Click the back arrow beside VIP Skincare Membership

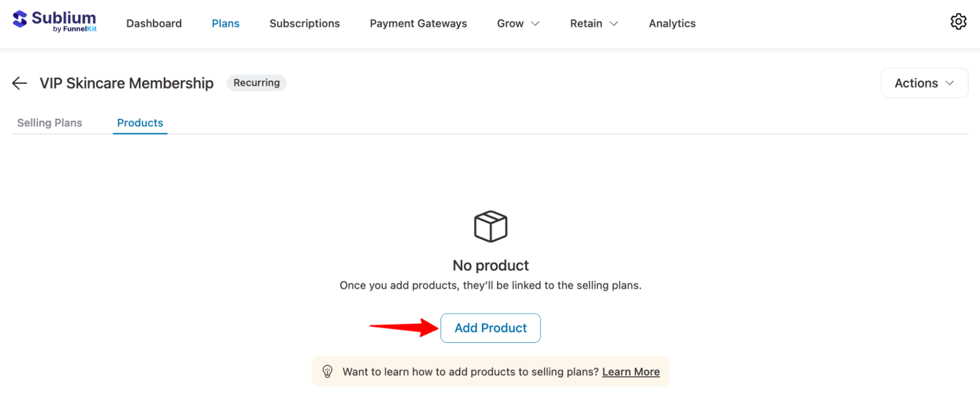point(19,83)
